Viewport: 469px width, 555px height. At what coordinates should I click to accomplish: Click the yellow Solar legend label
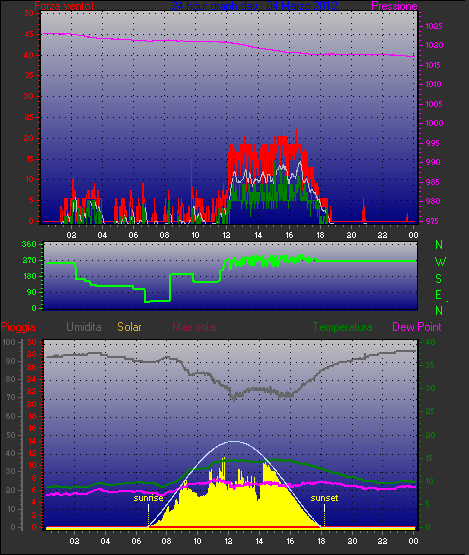129,327
